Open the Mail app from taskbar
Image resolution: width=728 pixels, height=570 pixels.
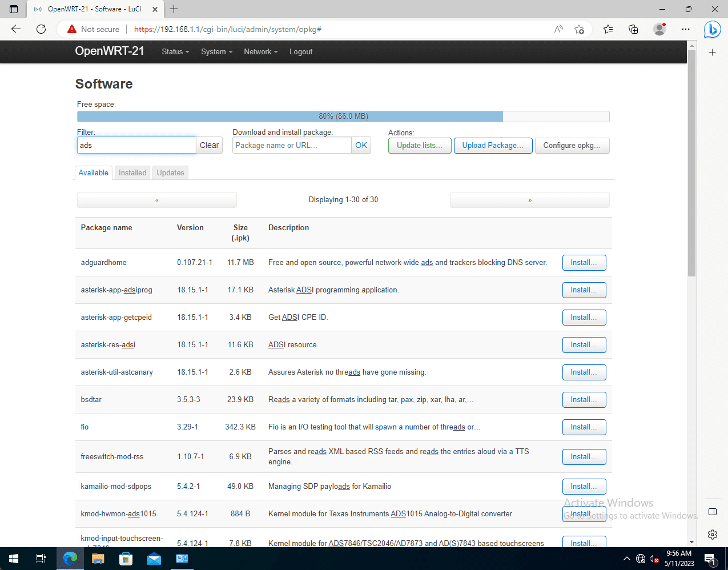pos(154,559)
